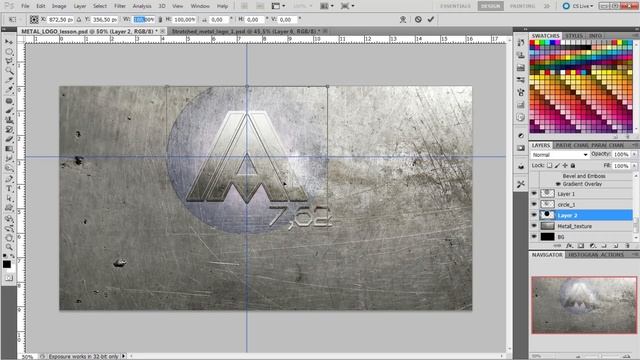The image size is (640, 360).
Task: Hide the Metall_texture layer
Action: tap(534, 226)
